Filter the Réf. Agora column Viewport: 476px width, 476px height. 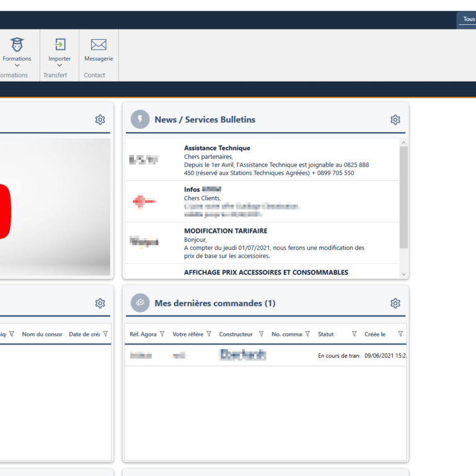[162, 334]
